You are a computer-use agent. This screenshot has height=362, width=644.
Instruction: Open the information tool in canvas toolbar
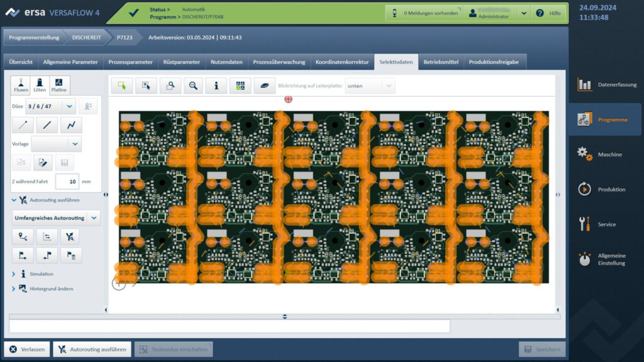click(x=216, y=85)
